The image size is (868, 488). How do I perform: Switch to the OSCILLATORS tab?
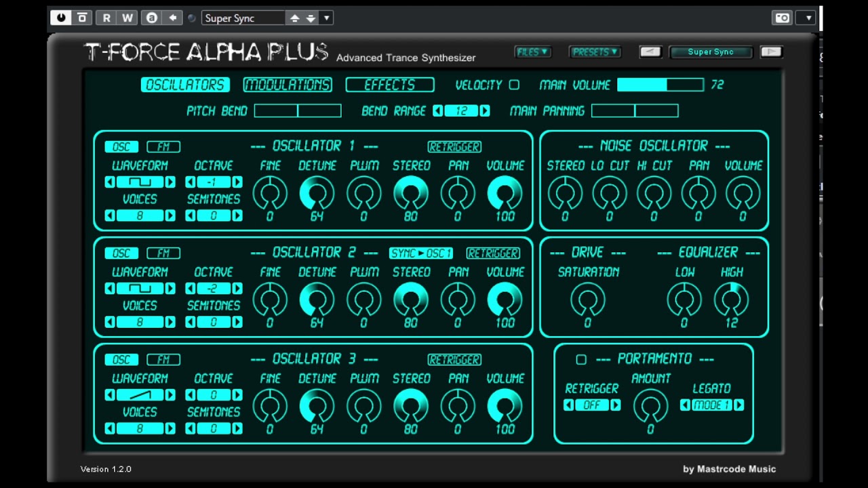tap(185, 85)
